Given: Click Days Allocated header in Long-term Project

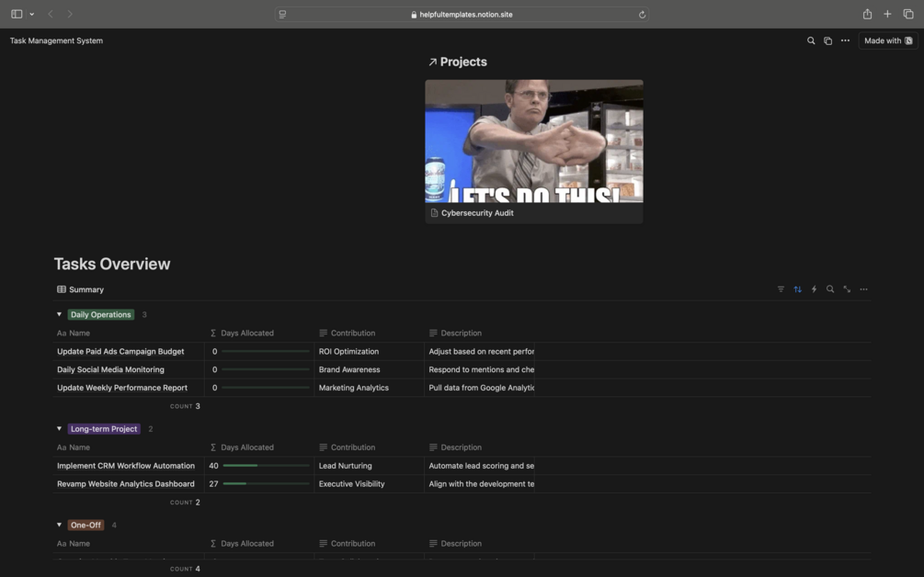Looking at the screenshot, I should coord(242,447).
